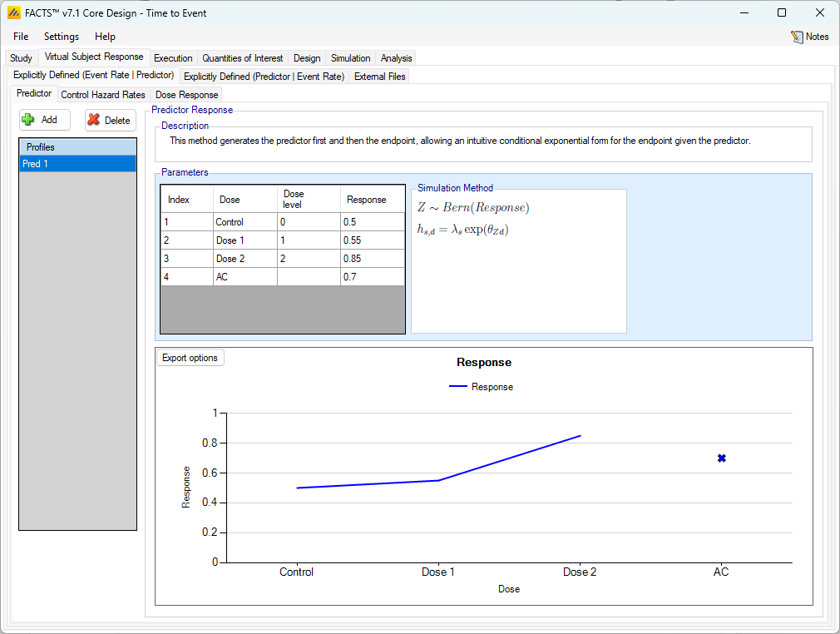The width and height of the screenshot is (840, 634).
Task: Select the Pred 1 profile
Action: (77, 164)
